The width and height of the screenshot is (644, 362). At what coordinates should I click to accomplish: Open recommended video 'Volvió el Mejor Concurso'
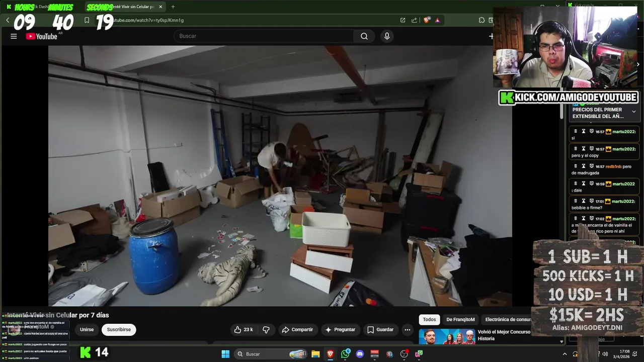click(x=504, y=335)
